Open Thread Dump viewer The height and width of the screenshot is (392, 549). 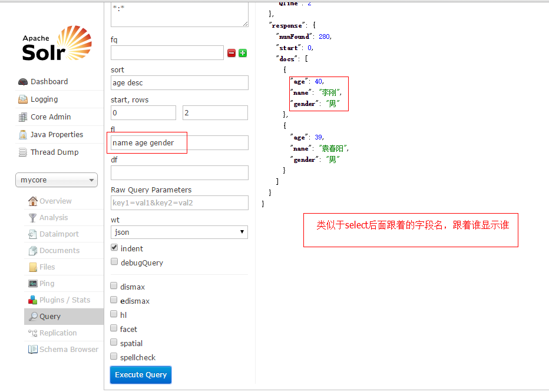[x=22, y=152]
